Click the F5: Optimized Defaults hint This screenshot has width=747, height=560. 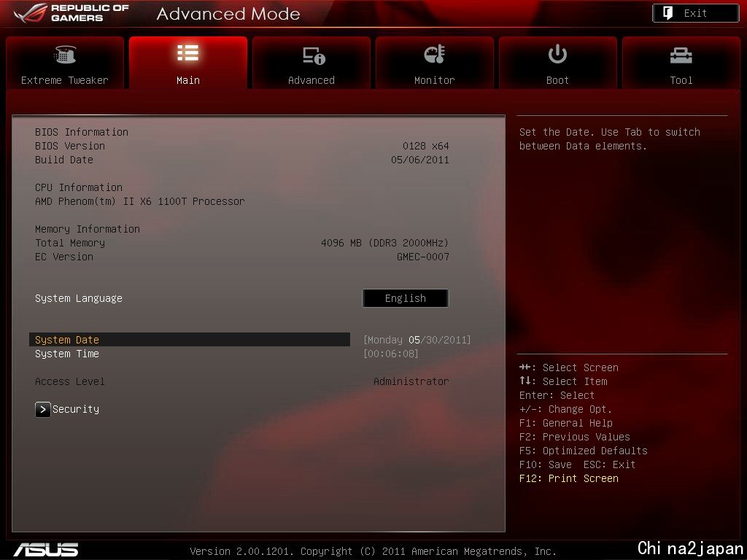(584, 451)
